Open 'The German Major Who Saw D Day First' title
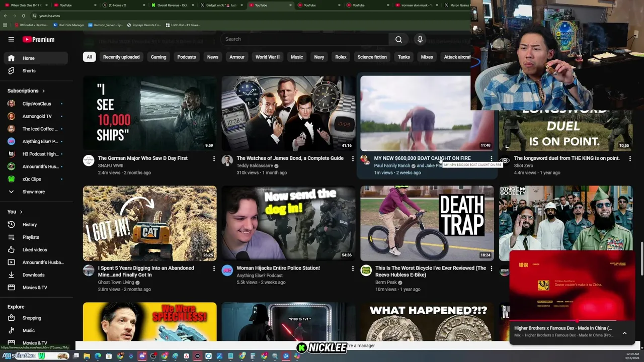This screenshot has height=362, width=644. (142, 158)
